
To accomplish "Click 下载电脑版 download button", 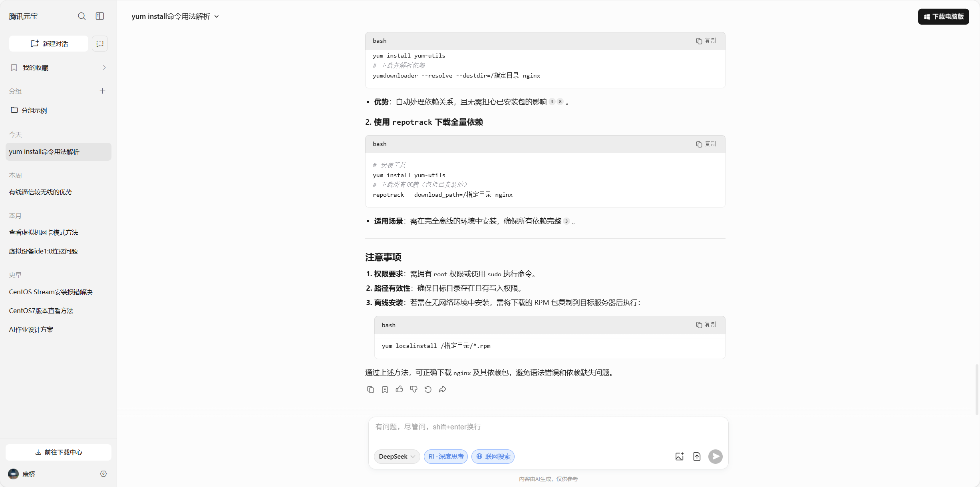I will click(943, 16).
